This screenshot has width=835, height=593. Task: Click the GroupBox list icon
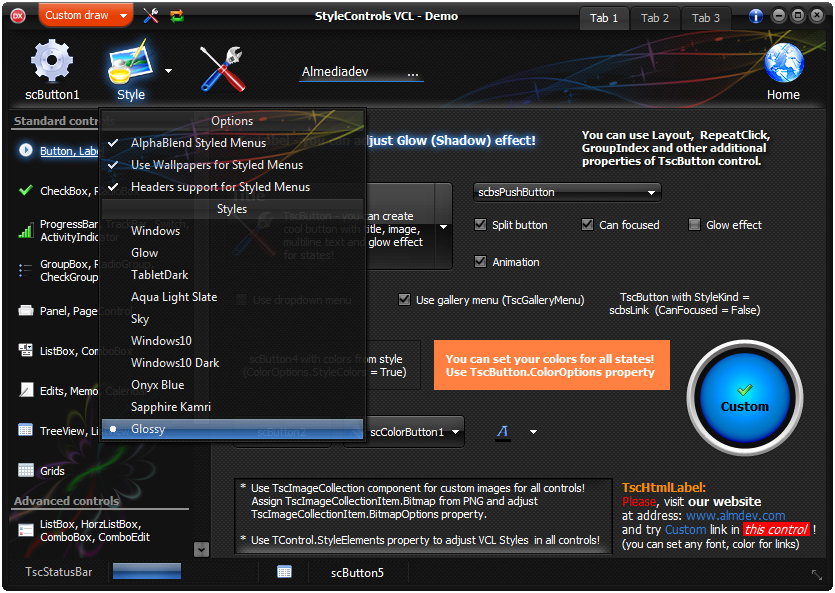coord(25,270)
